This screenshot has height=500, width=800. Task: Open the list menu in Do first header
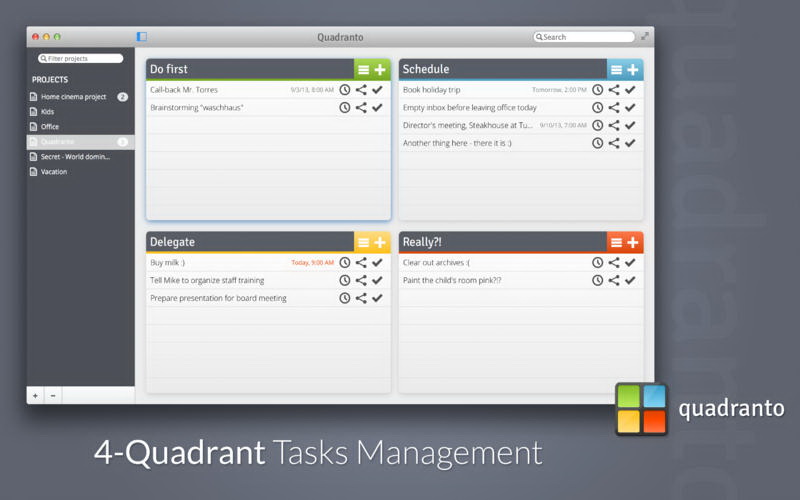click(363, 70)
